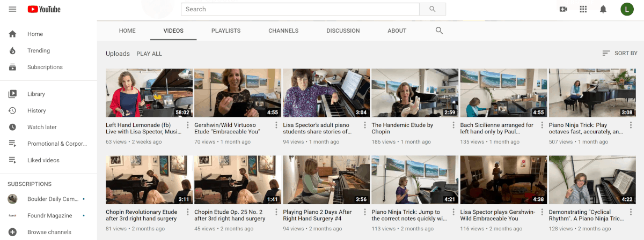Image resolution: width=644 pixels, height=240 pixels.
Task: Switch to the HOME channel tab
Action: tap(127, 31)
